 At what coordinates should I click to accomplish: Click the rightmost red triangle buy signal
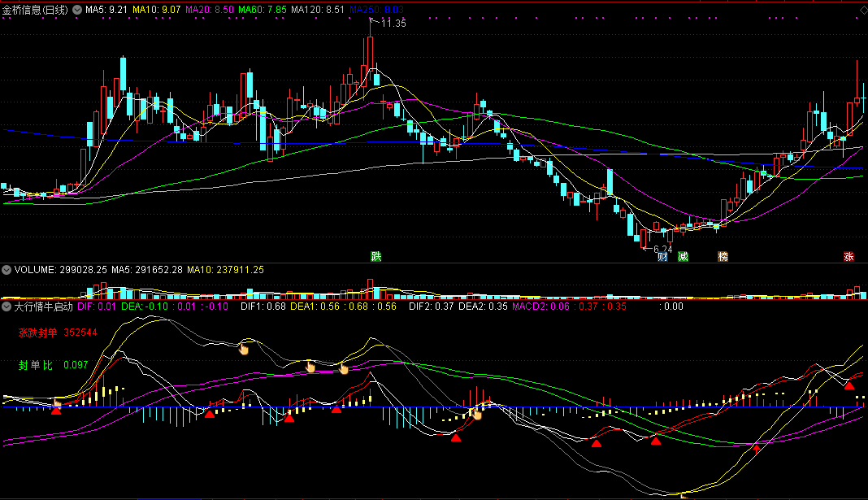[848, 385]
